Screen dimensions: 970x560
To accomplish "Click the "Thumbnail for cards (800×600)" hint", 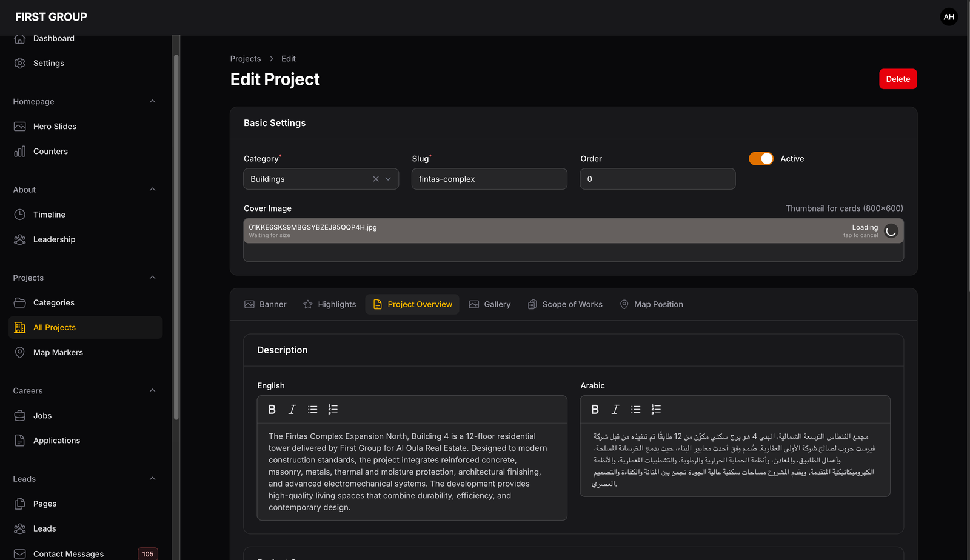I will click(x=845, y=208).
